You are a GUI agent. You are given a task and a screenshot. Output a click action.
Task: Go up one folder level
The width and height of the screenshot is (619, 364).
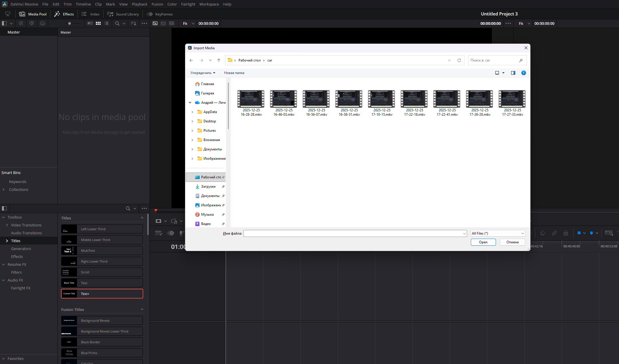[219, 60]
